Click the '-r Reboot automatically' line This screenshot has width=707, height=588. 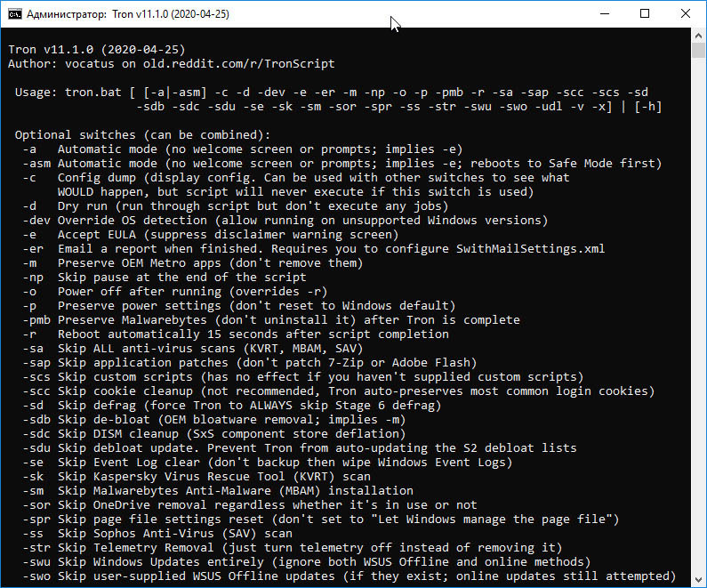tap(236, 334)
